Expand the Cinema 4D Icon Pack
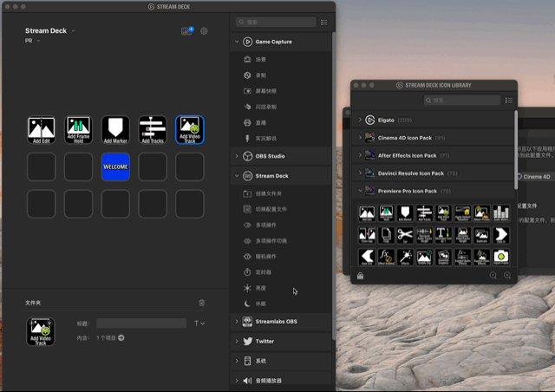Viewport: 555px width, 392px height. click(x=360, y=137)
